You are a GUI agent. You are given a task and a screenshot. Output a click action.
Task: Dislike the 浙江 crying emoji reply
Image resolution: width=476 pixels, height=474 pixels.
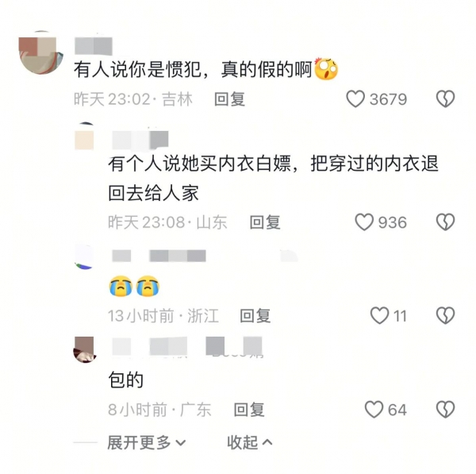pos(445,315)
